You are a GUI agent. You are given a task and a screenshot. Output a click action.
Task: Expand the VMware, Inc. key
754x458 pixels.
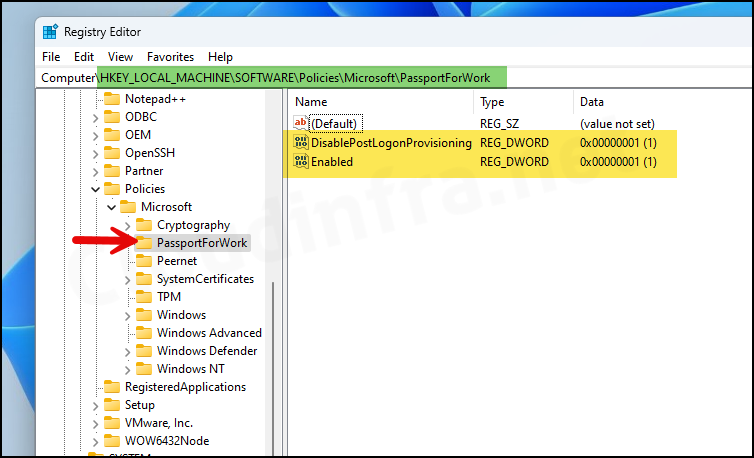point(95,424)
